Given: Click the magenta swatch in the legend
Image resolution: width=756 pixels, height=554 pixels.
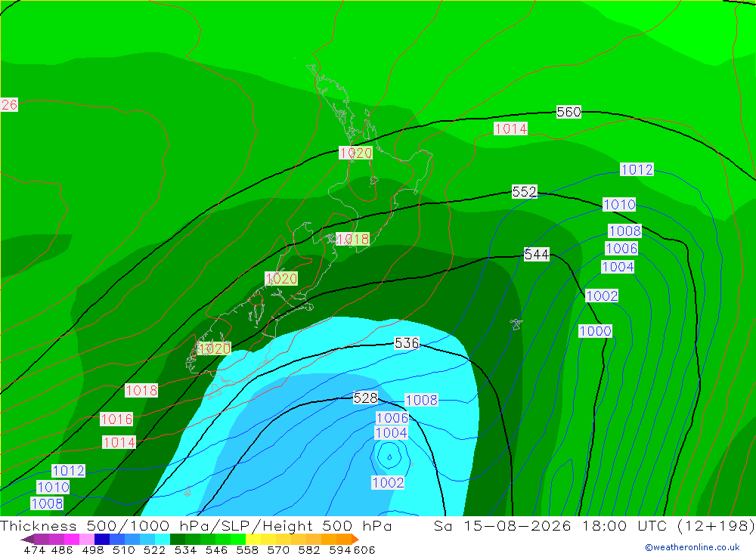Looking at the screenshot, I should [72, 539].
